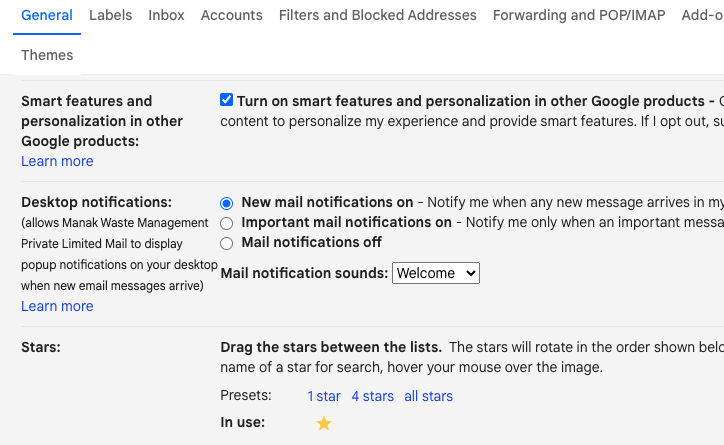The width and height of the screenshot is (724, 445).
Task: Click the yellow star in use
Action: click(x=324, y=423)
